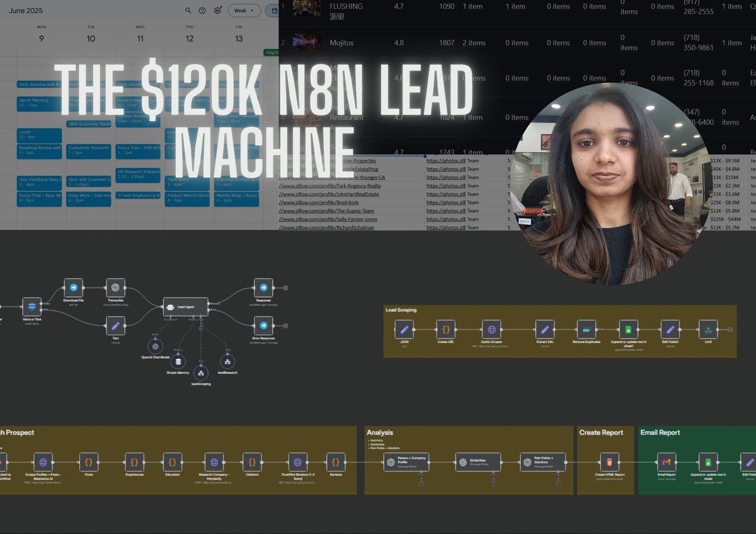Open calendar settings gear

(217, 11)
